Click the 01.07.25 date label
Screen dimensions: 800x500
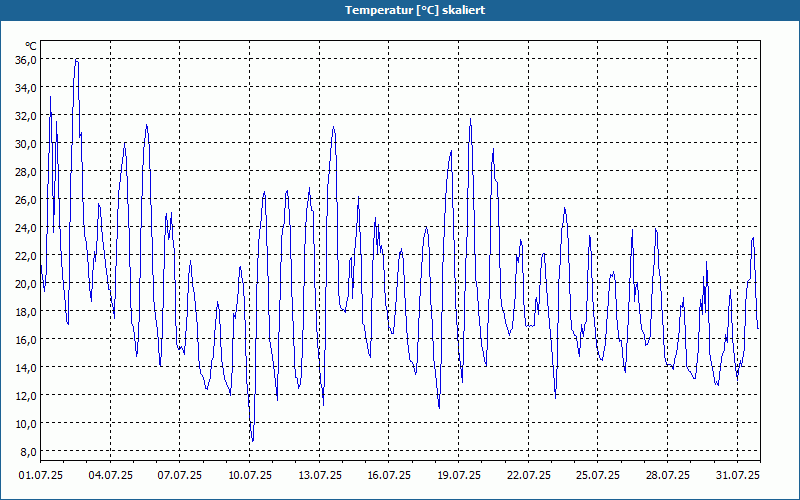click(x=41, y=476)
